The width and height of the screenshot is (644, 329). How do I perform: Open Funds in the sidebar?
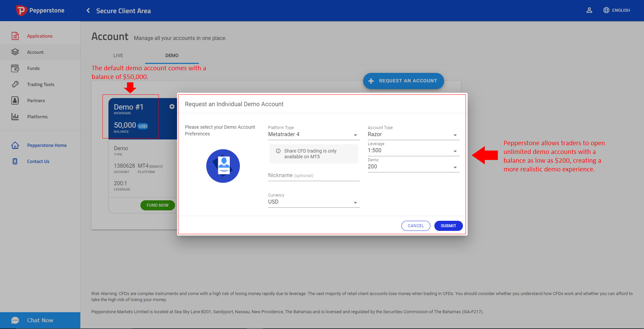point(40,68)
